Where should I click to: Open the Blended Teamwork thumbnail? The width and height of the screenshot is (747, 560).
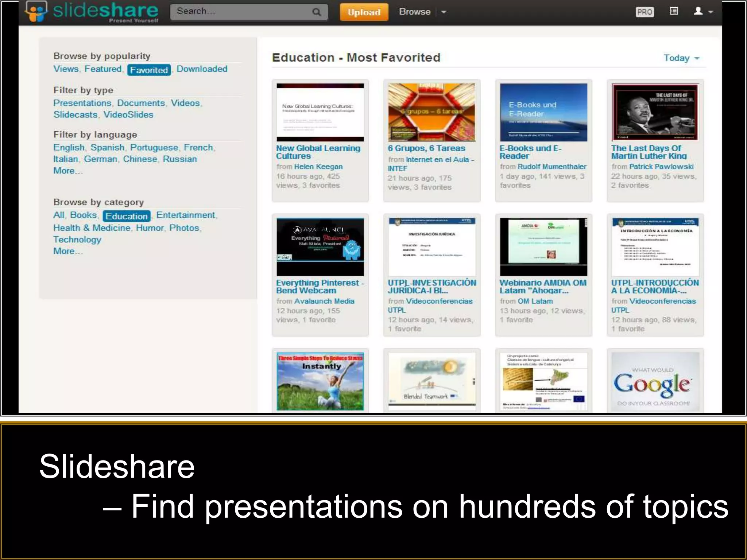click(x=432, y=381)
